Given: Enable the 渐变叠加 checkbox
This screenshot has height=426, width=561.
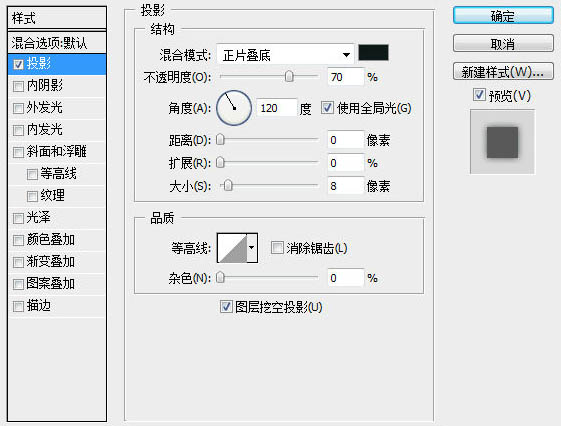Looking at the screenshot, I should tap(18, 262).
